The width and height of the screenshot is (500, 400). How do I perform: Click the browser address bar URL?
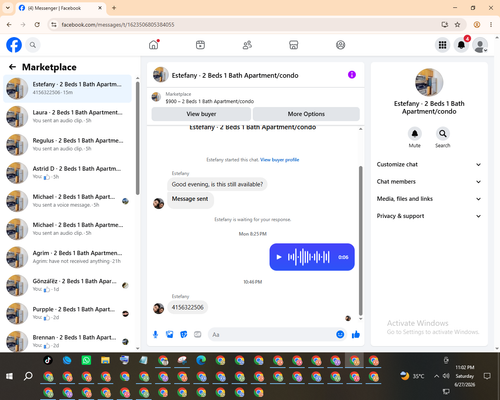coord(118,25)
